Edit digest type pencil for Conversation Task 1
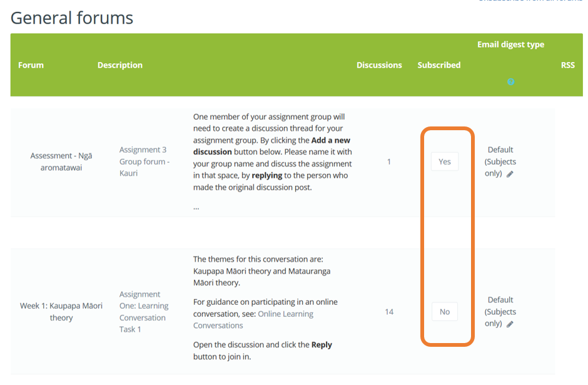The height and width of the screenshot is (385, 588). point(510,324)
